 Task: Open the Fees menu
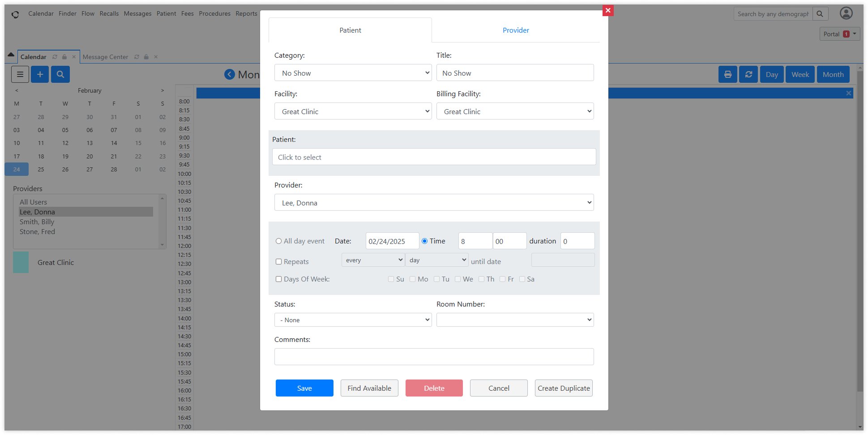click(x=188, y=13)
